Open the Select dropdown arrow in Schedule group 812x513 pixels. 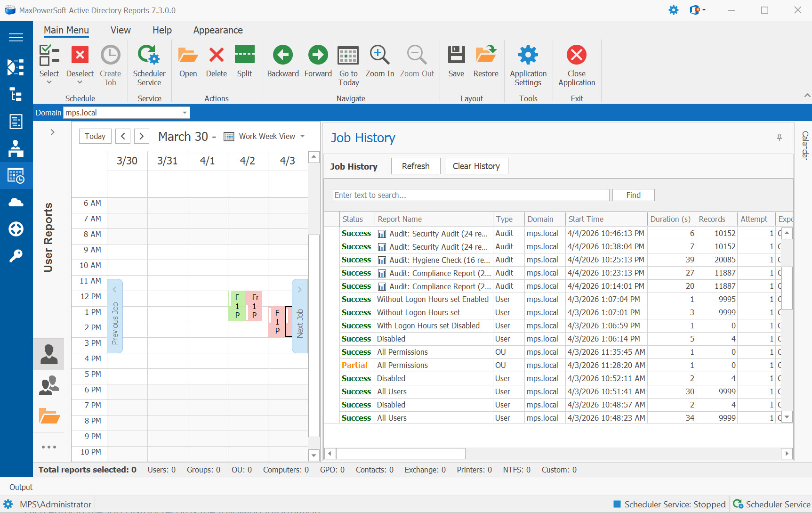(49, 81)
